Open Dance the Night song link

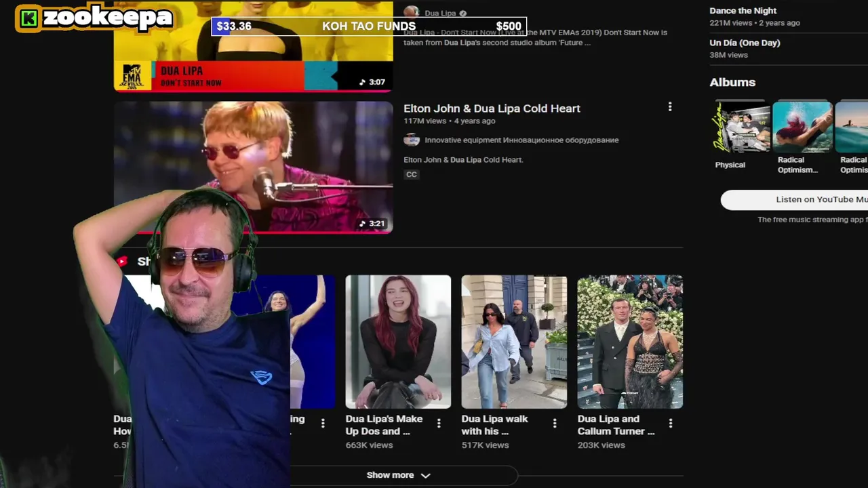point(743,11)
